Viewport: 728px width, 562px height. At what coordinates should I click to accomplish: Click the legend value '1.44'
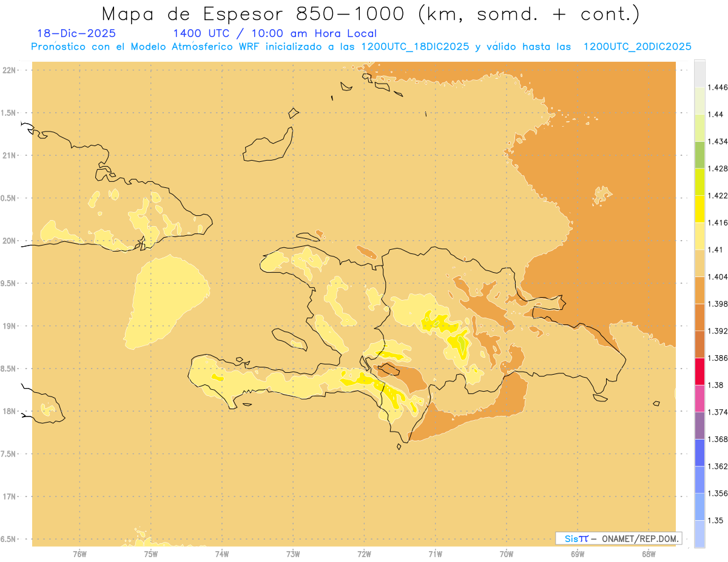715,114
